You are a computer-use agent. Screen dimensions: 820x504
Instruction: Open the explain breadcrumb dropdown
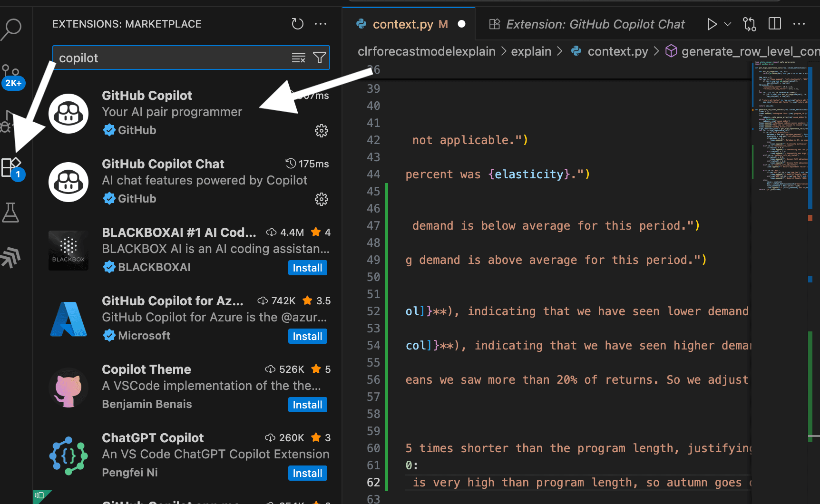pos(531,51)
